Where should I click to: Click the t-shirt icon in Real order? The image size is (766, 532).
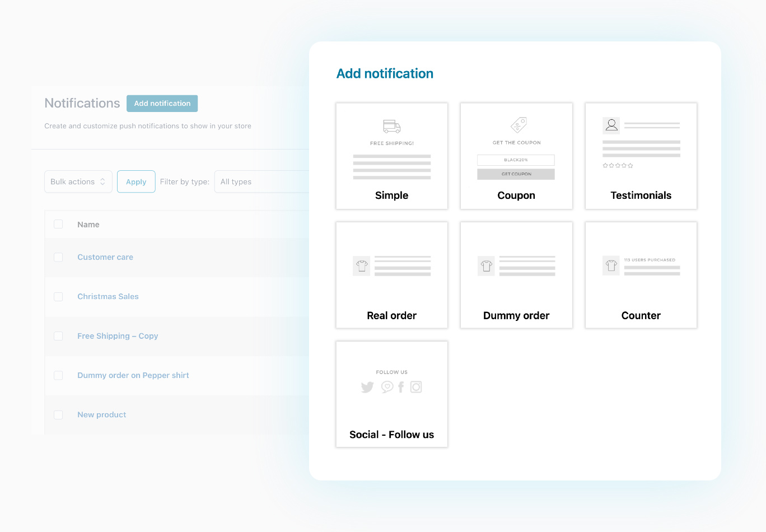[362, 266]
